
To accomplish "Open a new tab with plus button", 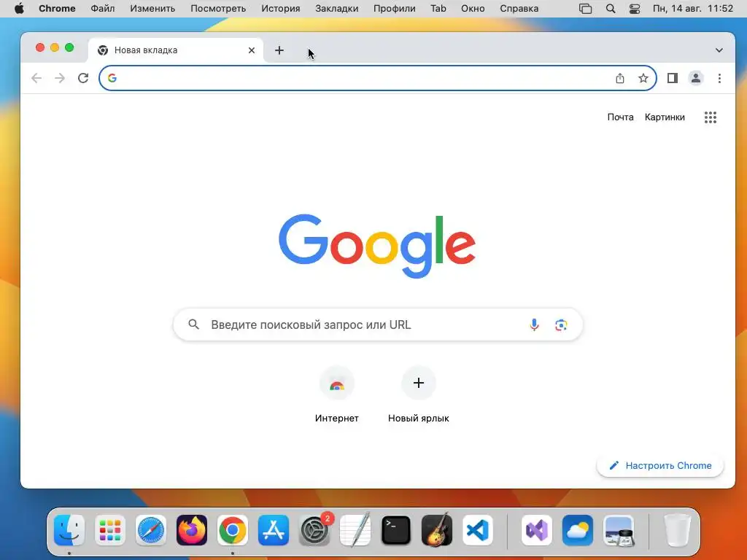I will tap(279, 50).
